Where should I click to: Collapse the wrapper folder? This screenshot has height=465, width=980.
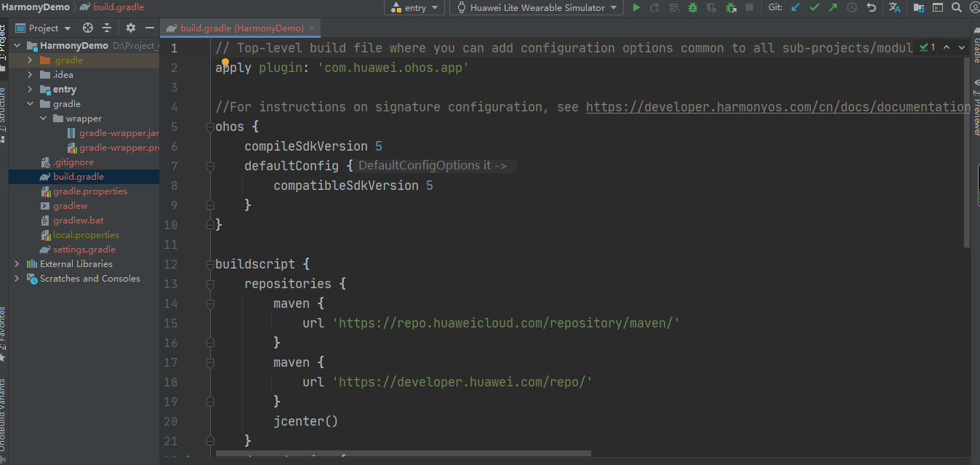pos(43,119)
